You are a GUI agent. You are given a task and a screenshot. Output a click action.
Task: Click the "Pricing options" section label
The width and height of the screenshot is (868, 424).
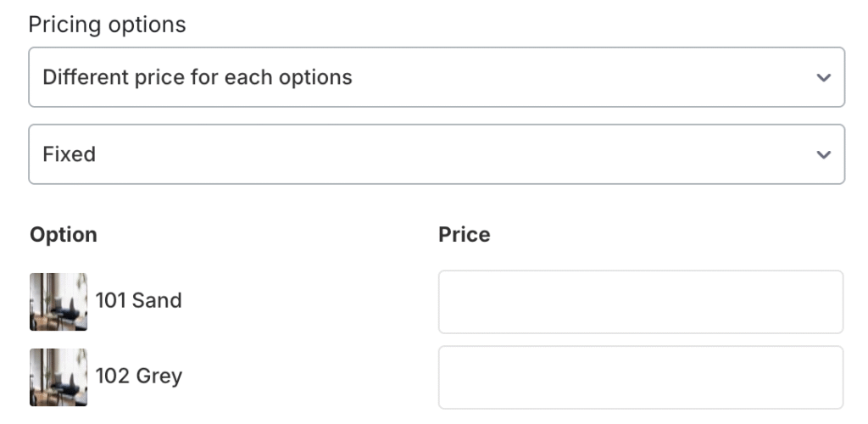[107, 25]
